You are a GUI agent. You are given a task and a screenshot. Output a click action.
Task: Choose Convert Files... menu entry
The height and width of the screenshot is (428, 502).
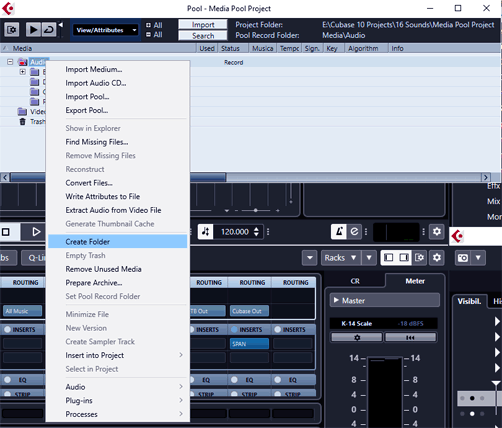[x=89, y=183]
